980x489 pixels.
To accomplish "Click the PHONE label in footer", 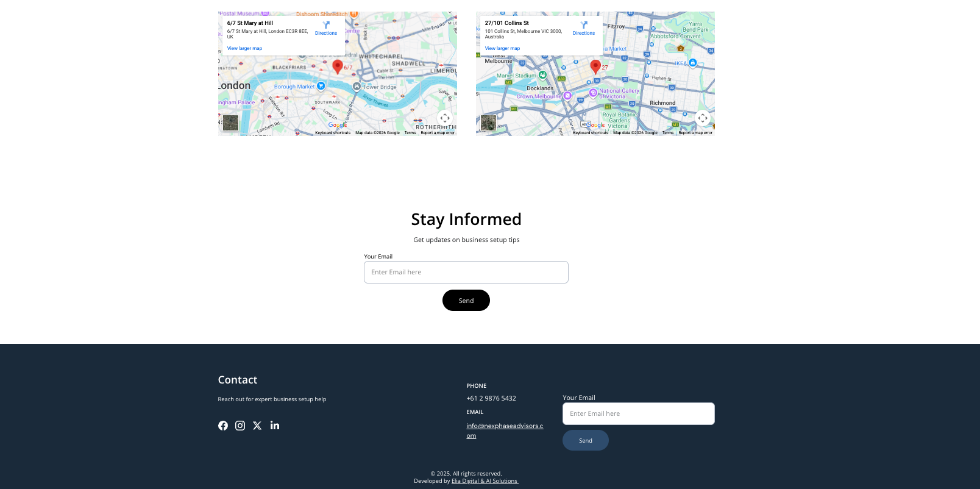I will click(x=477, y=386).
